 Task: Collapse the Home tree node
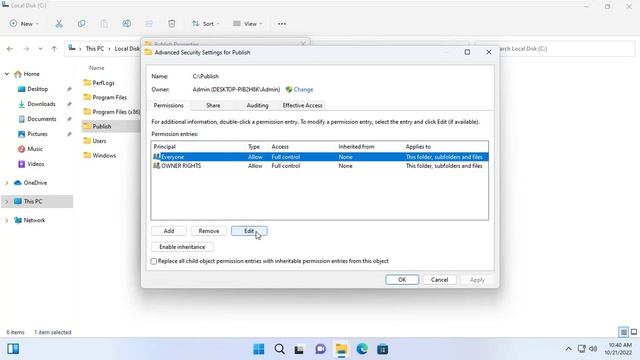tap(7, 74)
